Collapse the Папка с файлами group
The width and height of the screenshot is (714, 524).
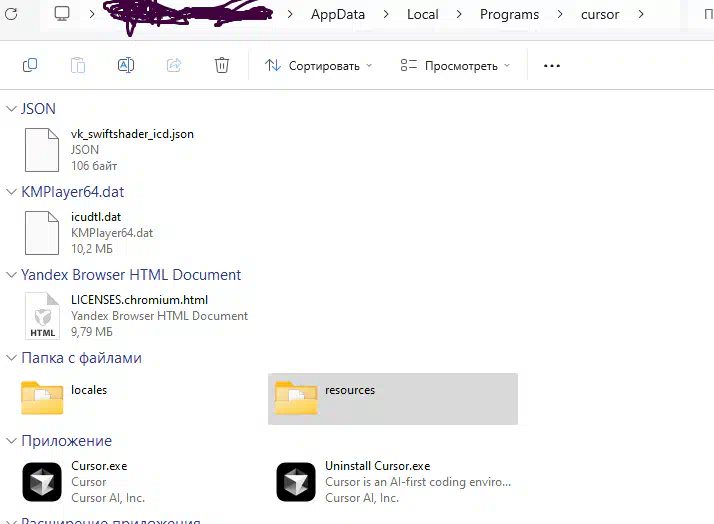(11, 358)
